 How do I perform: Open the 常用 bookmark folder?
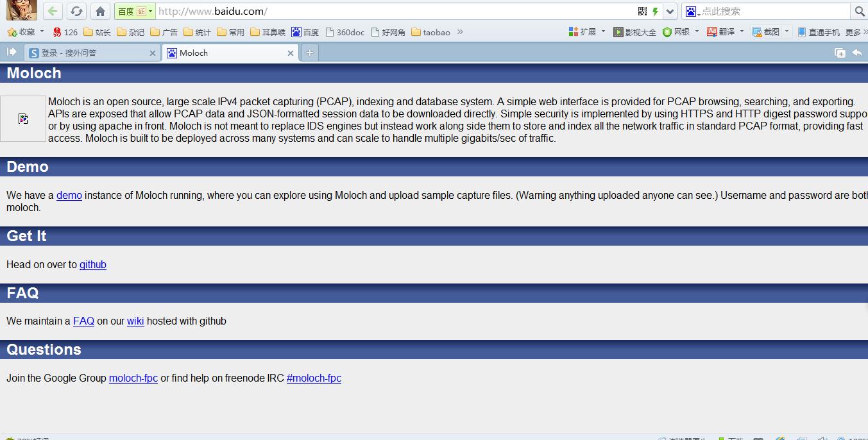coord(230,32)
